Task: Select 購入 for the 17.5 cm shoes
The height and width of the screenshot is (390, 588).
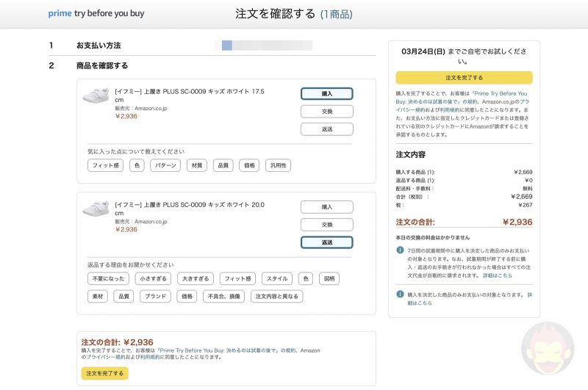Action: coord(326,94)
